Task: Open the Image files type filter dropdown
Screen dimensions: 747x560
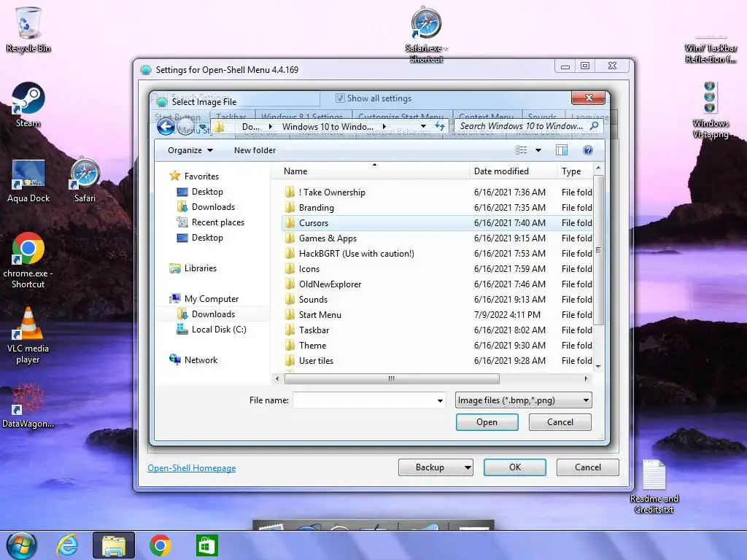Action: click(524, 400)
